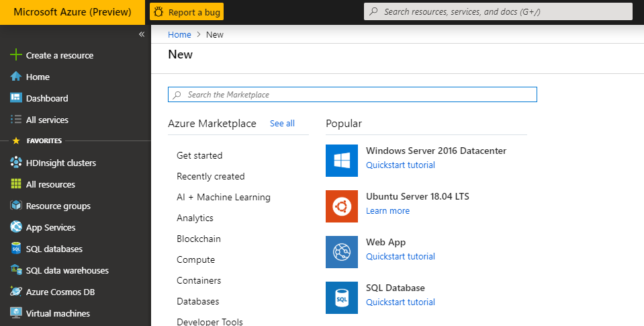This screenshot has width=644, height=326.
Task: Choose AI + Machine Learning category
Action: coord(223,197)
